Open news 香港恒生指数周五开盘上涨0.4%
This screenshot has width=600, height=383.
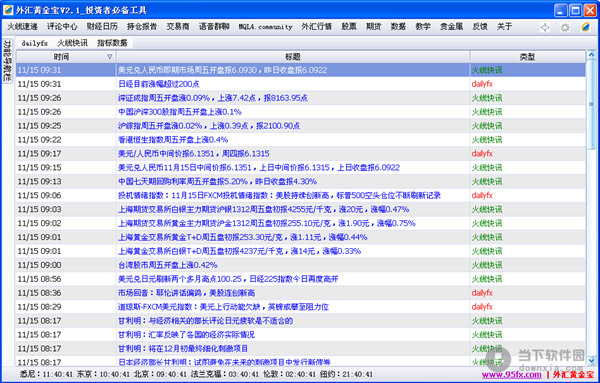(173, 140)
